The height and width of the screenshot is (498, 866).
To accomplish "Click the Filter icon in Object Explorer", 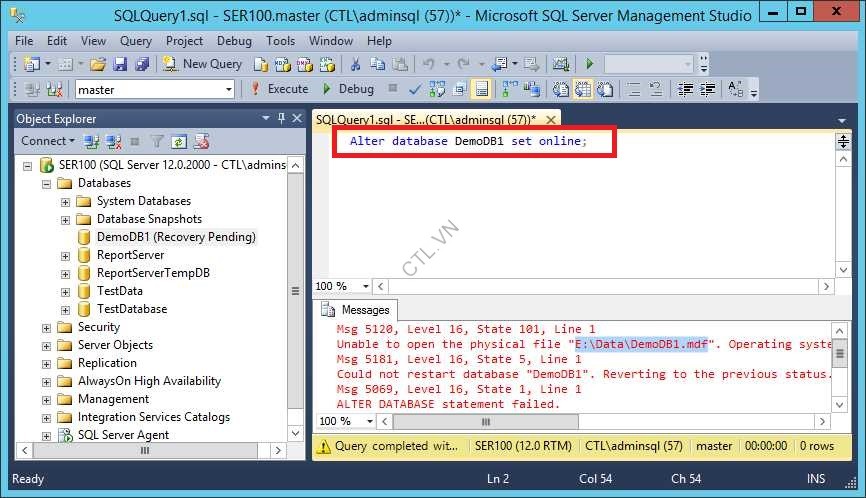I will click(157, 141).
